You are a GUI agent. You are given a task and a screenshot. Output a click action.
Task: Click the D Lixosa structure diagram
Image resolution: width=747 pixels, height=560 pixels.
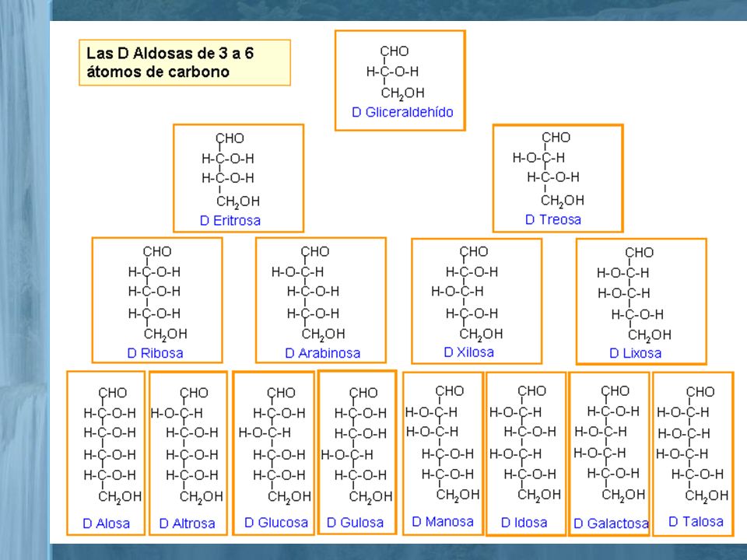point(635,295)
